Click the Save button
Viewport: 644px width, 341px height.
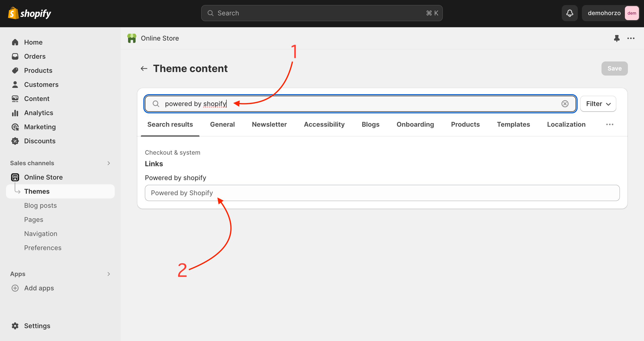[614, 69]
